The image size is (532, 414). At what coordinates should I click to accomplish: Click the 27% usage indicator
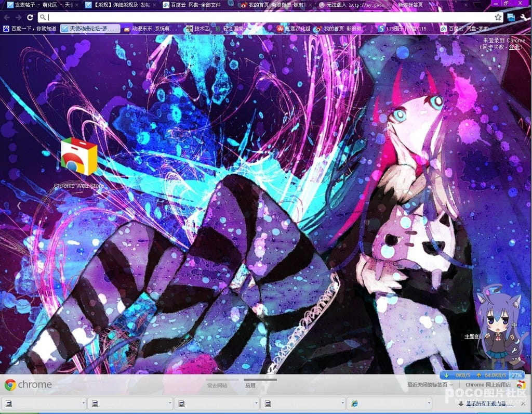[517, 376]
